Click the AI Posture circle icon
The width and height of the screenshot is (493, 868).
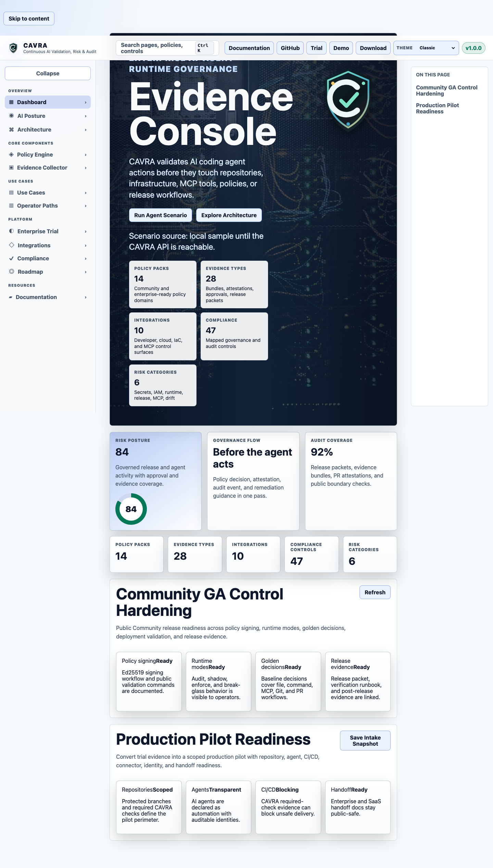click(x=12, y=116)
